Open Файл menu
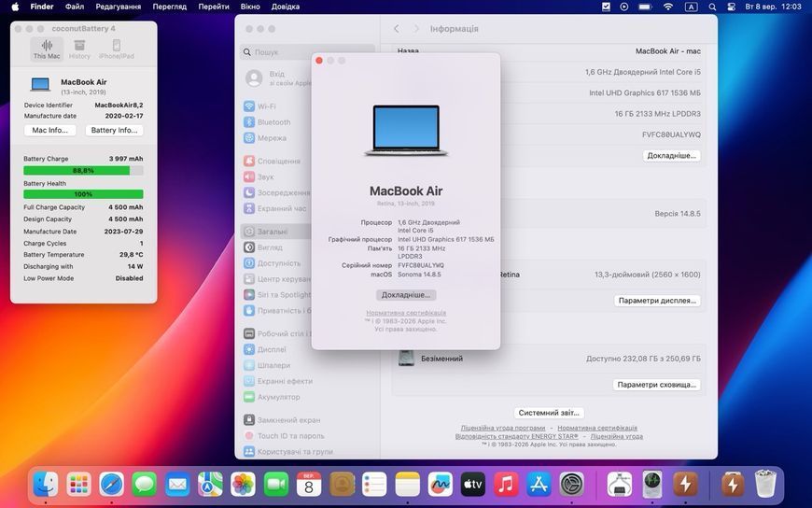 [x=75, y=7]
